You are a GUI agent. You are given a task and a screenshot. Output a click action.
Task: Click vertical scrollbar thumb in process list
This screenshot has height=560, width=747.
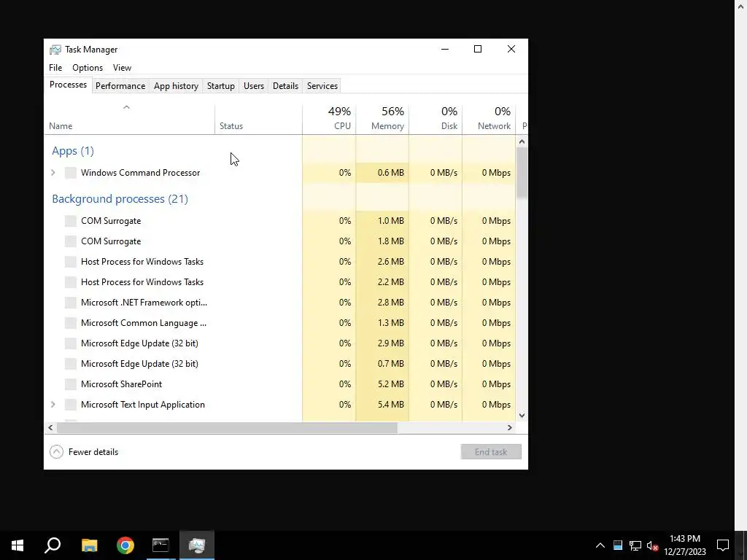coord(522,173)
